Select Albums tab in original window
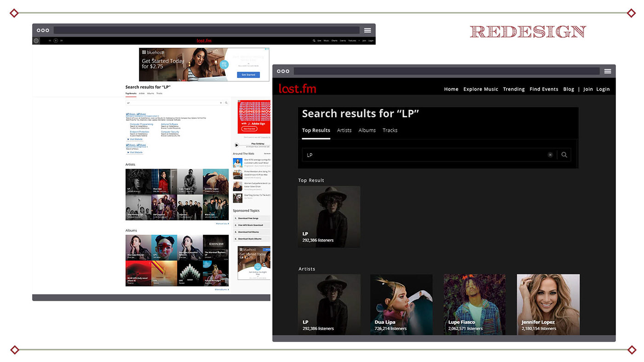644x362 pixels. click(x=150, y=93)
